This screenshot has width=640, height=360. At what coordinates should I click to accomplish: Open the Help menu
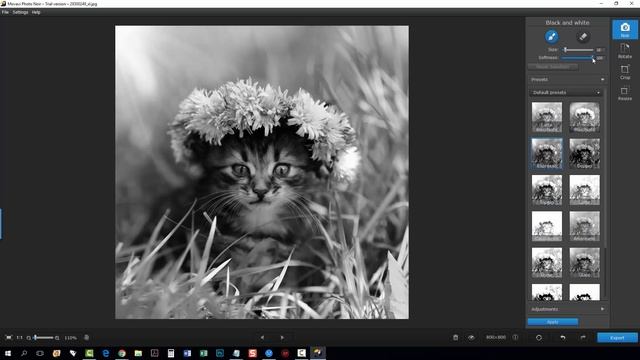point(36,12)
